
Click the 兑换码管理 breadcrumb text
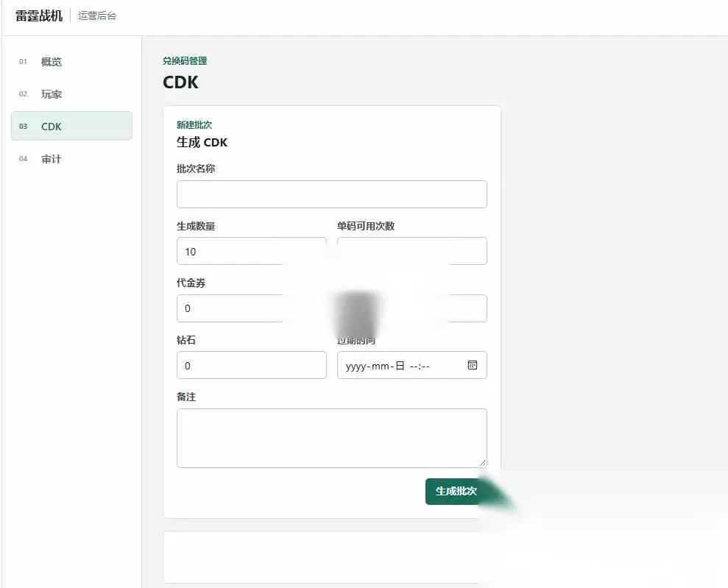pyautogui.click(x=185, y=61)
